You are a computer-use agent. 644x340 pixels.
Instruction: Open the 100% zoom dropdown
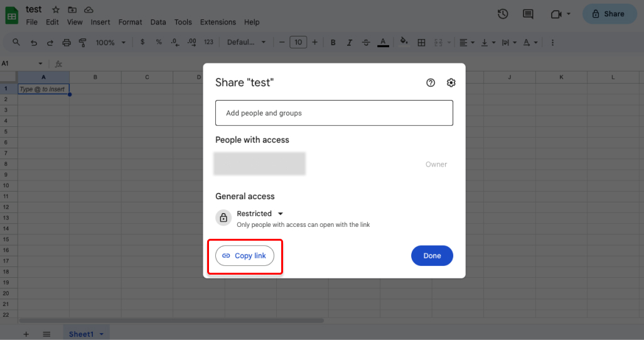110,42
